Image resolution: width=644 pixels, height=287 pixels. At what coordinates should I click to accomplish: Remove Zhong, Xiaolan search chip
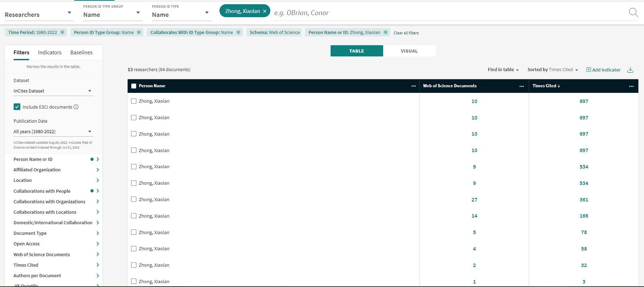[265, 11]
